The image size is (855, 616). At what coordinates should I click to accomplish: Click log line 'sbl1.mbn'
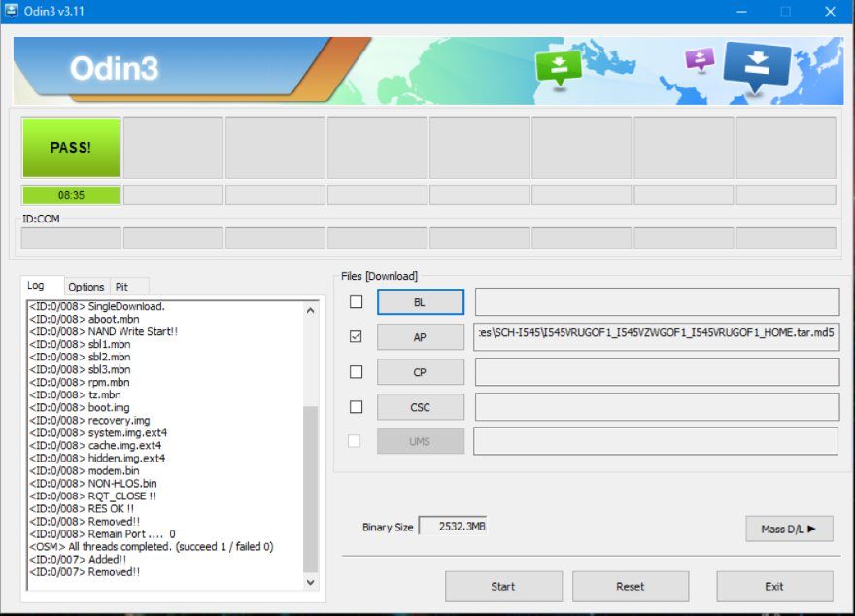click(80, 344)
